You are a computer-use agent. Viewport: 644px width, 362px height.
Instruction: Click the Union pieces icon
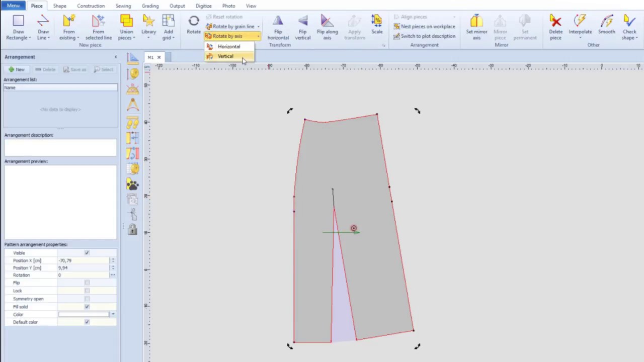click(x=126, y=21)
